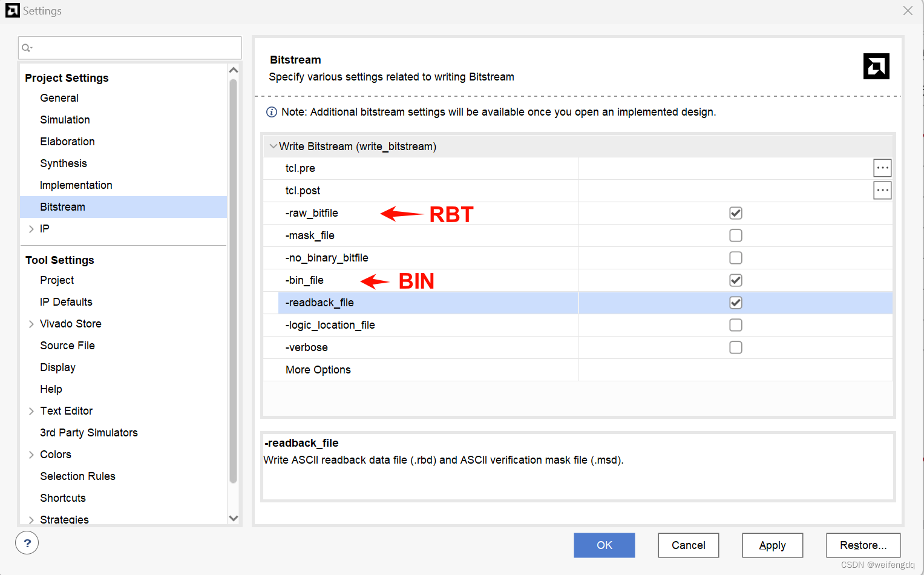Open browse button for tcl.post
The width and height of the screenshot is (924, 575).
pyautogui.click(x=882, y=191)
